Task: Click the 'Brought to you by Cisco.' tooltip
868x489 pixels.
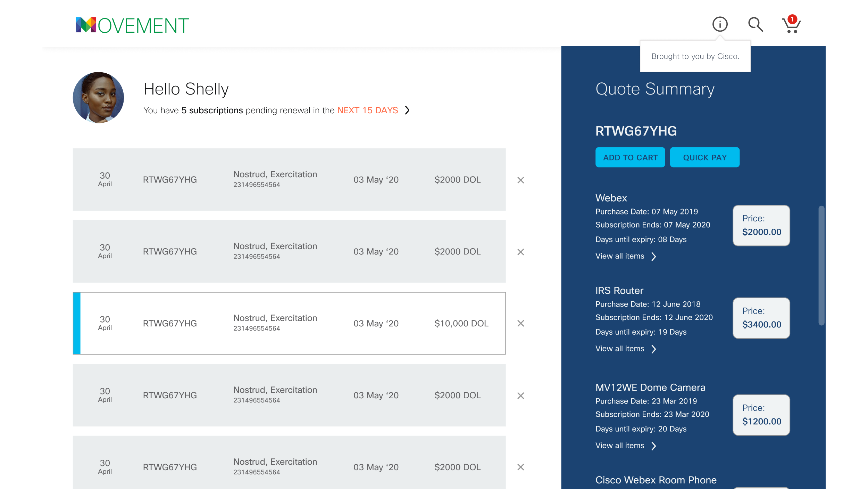Action: coord(695,56)
